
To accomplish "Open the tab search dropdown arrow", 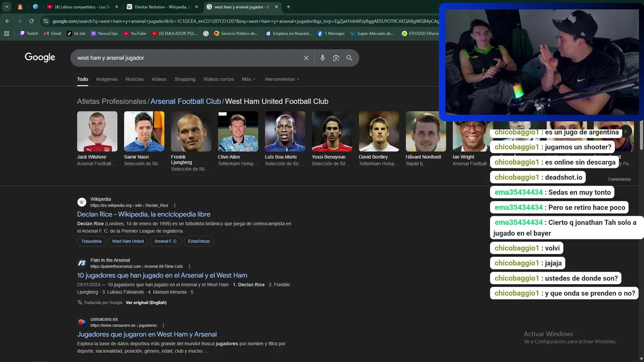I will 7,7.
